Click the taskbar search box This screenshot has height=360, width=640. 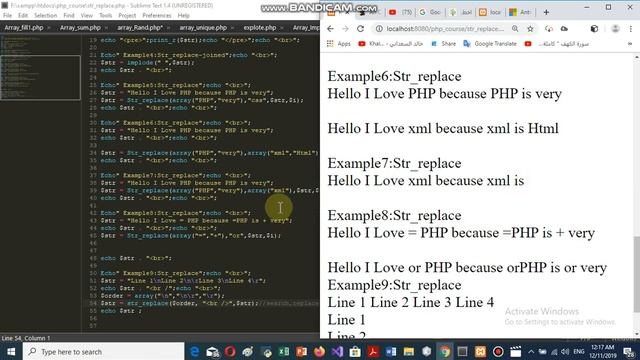103,351
